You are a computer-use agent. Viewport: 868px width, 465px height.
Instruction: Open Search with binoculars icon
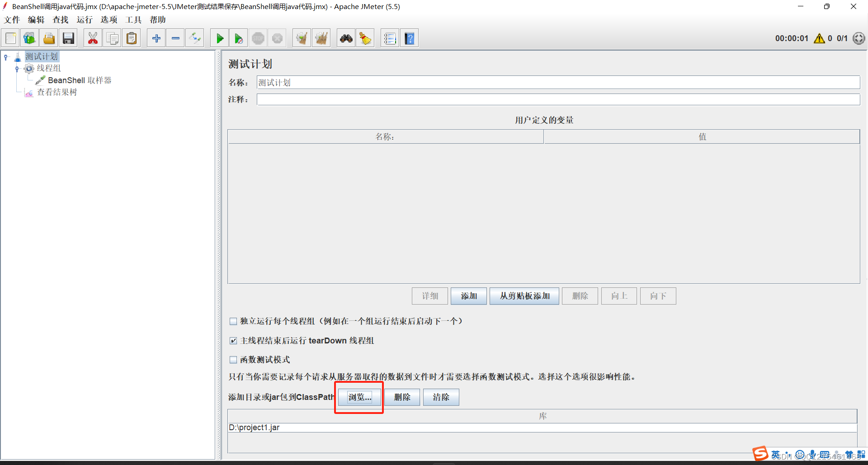[346, 38]
